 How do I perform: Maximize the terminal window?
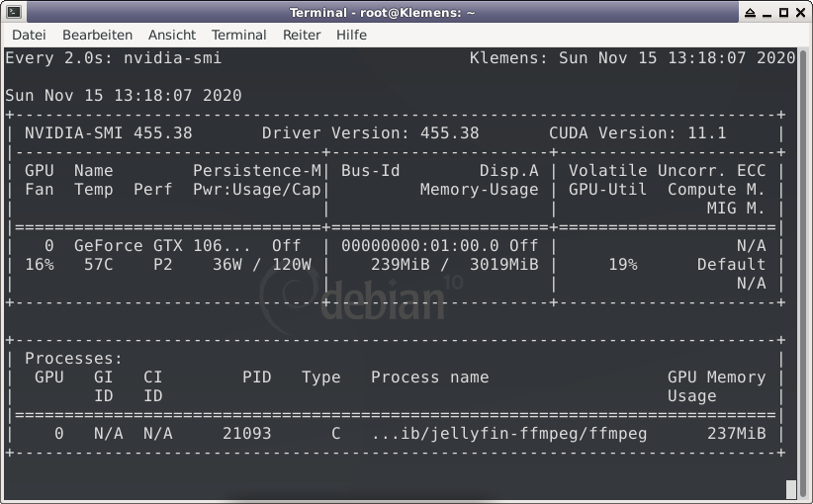pyautogui.click(x=784, y=13)
